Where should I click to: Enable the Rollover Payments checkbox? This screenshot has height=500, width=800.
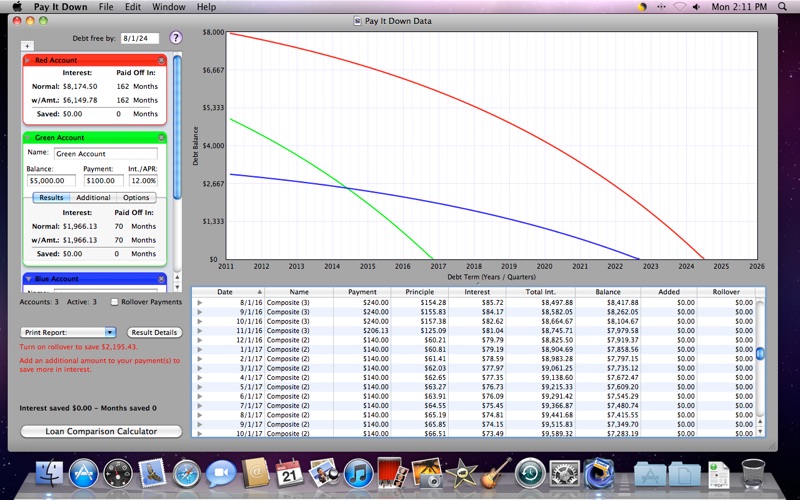[x=114, y=302]
